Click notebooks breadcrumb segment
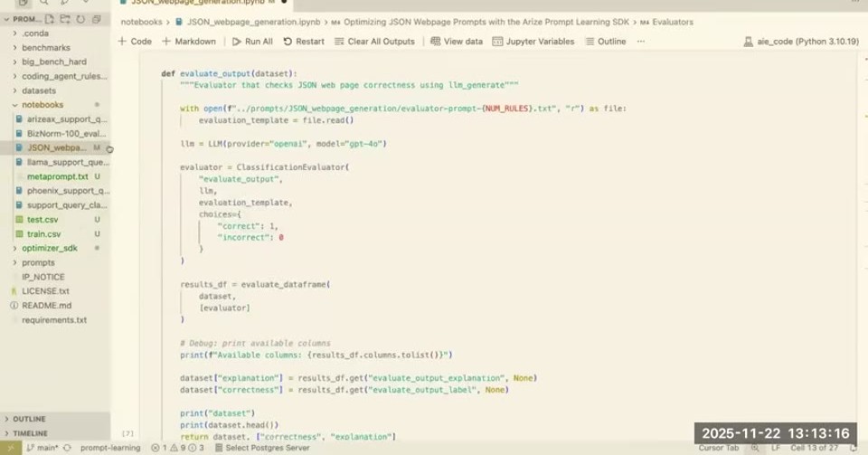The image size is (868, 455). point(142,22)
